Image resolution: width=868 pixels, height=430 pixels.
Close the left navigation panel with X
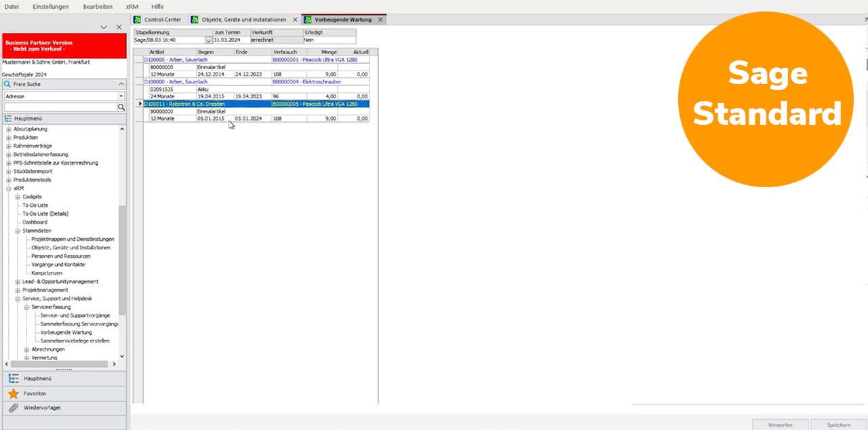(119, 27)
